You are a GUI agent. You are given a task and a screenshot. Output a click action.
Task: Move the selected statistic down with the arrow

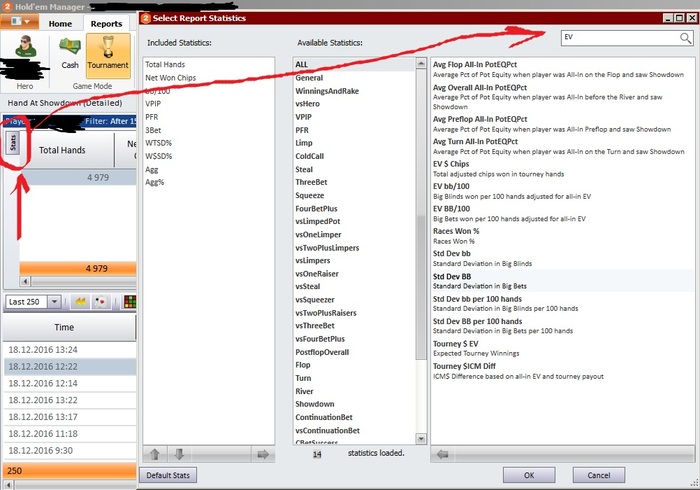coord(179,454)
